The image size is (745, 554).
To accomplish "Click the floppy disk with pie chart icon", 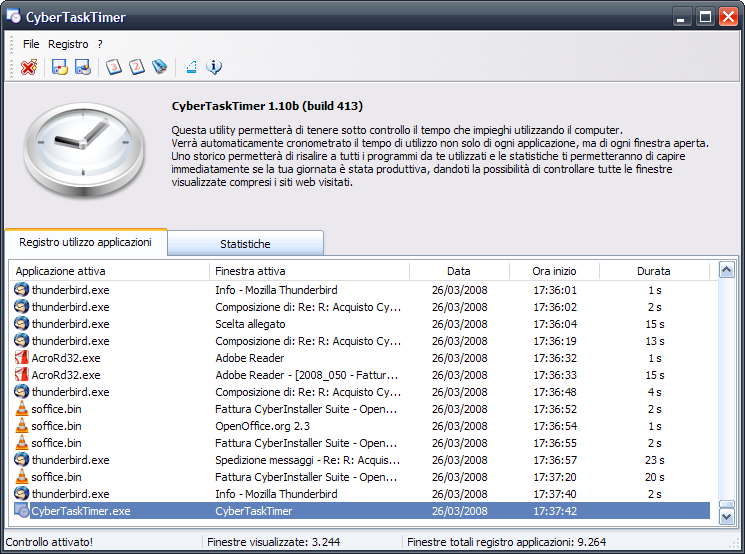I will 83,67.
